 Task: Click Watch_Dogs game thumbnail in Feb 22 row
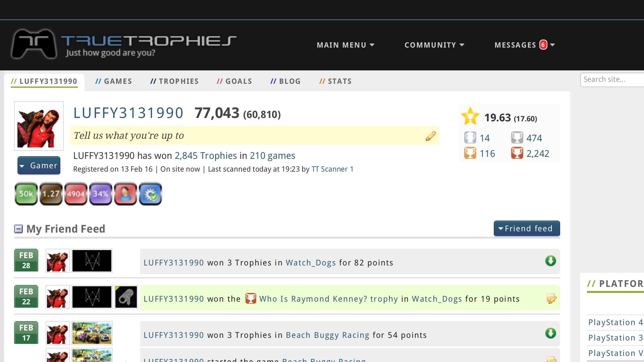tap(92, 297)
